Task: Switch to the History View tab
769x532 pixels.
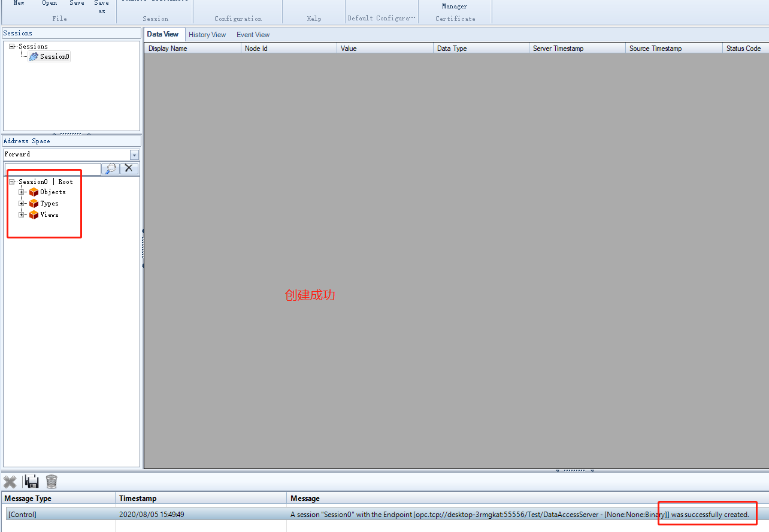Action: coord(207,34)
